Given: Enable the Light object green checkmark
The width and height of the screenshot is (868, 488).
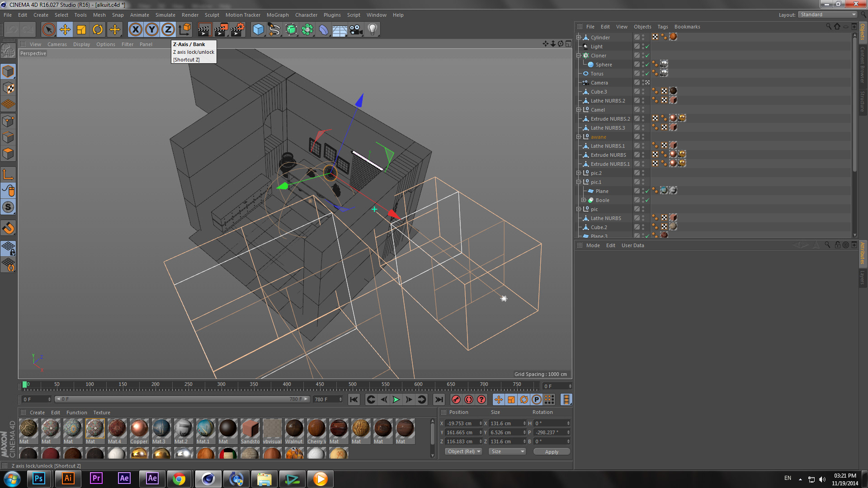Looking at the screenshot, I should tap(647, 47).
